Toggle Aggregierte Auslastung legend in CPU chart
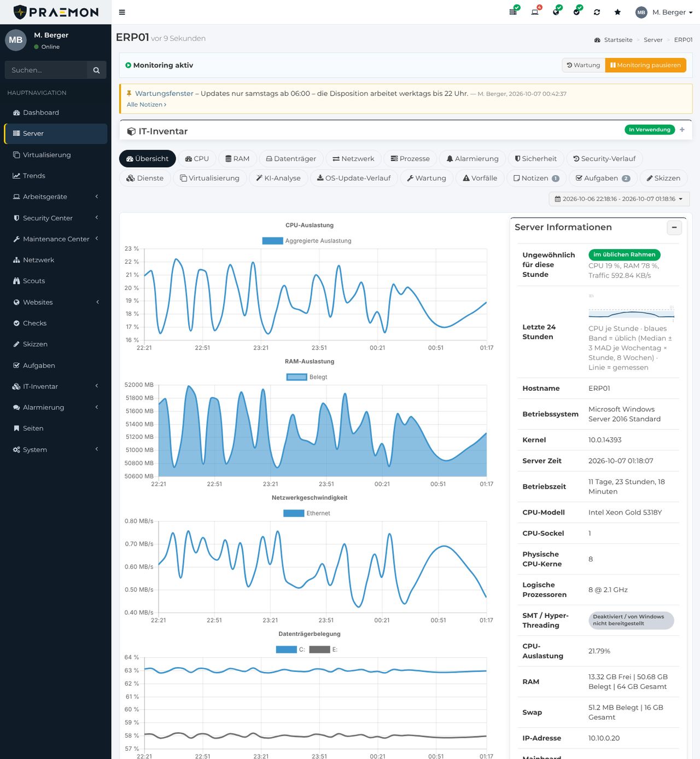700x759 pixels. click(307, 241)
